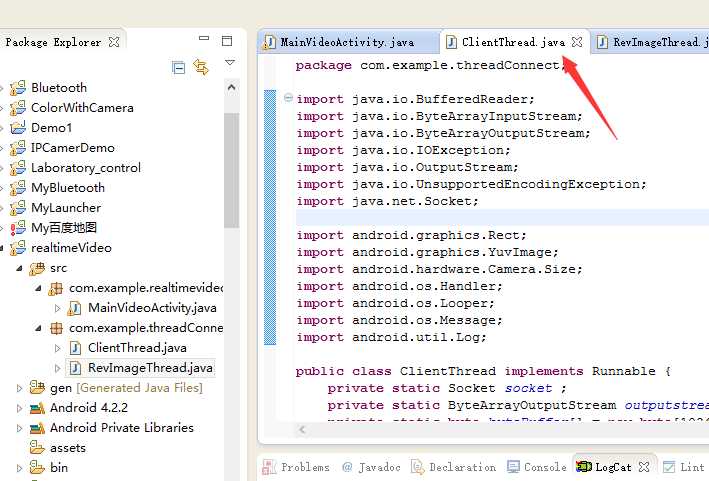Screen dimensions: 709x481
Task: Toggle Link with Editor icon
Action: 201,67
